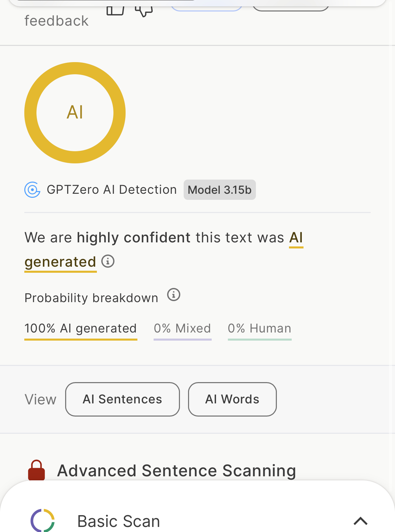Select '0% Mixed' probability tab
The image size is (395, 532).
coord(182,328)
